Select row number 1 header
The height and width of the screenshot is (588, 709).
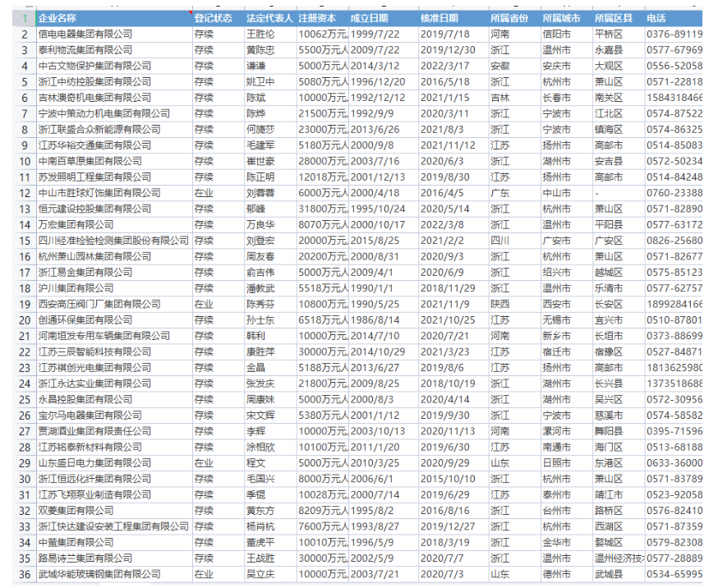[x=25, y=19]
